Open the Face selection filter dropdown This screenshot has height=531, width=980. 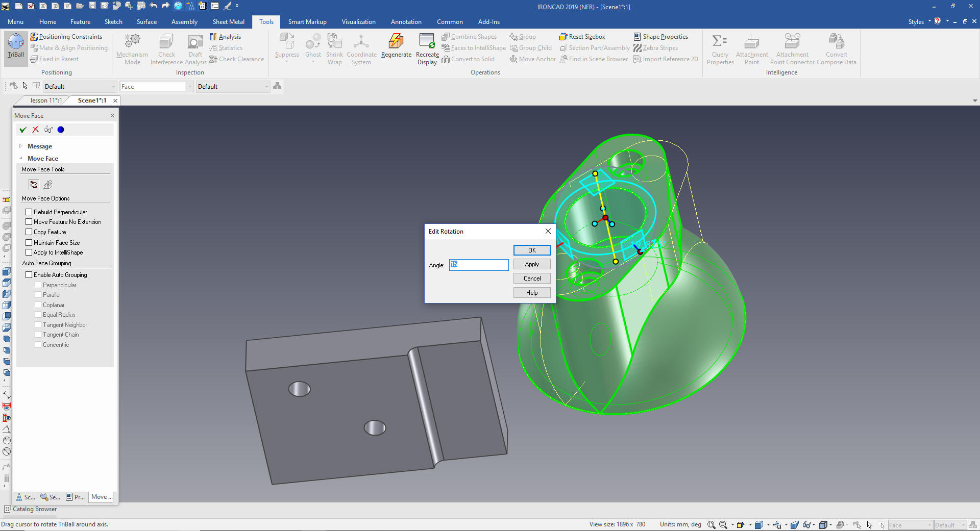190,87
